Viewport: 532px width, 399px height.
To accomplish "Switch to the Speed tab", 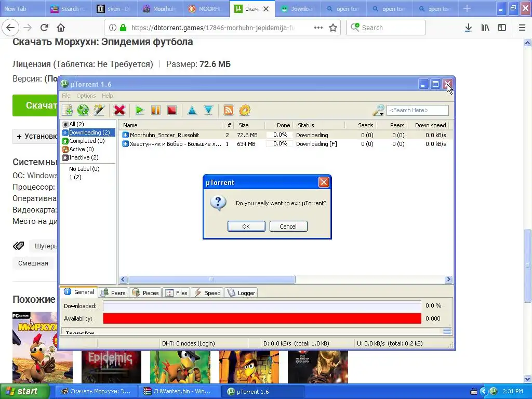I will (x=207, y=293).
